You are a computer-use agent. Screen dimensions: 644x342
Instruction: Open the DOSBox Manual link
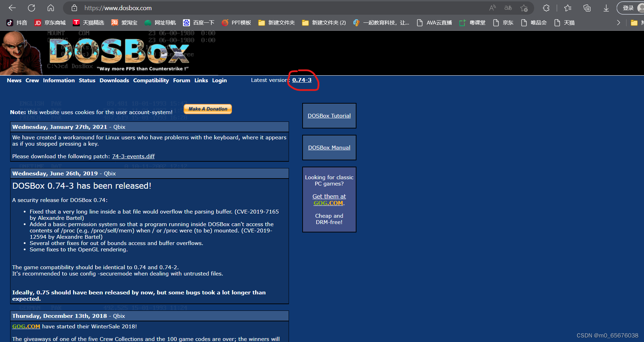pyautogui.click(x=329, y=148)
